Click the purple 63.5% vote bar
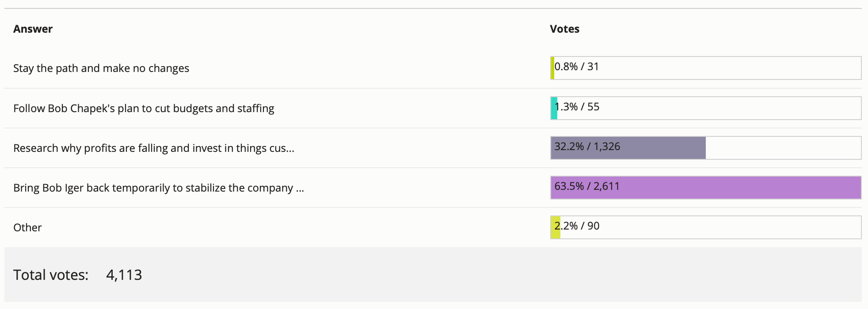The width and height of the screenshot is (868, 309). pyautogui.click(x=706, y=188)
